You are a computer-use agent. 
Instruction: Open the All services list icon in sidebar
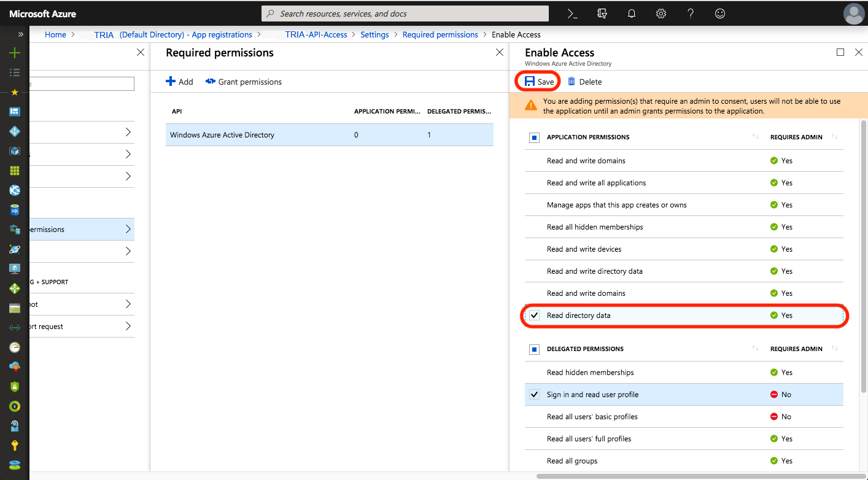click(15, 72)
